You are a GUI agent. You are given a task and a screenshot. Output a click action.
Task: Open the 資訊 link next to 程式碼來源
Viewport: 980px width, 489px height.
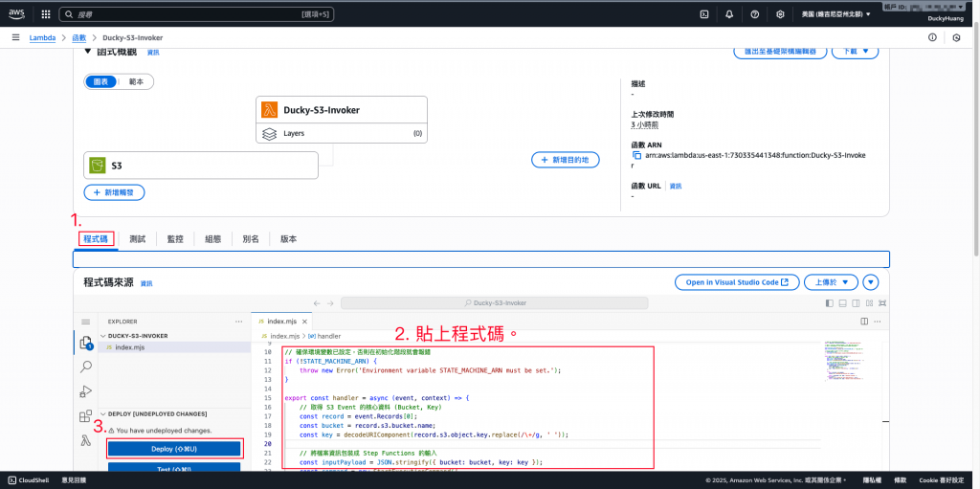[x=146, y=283]
